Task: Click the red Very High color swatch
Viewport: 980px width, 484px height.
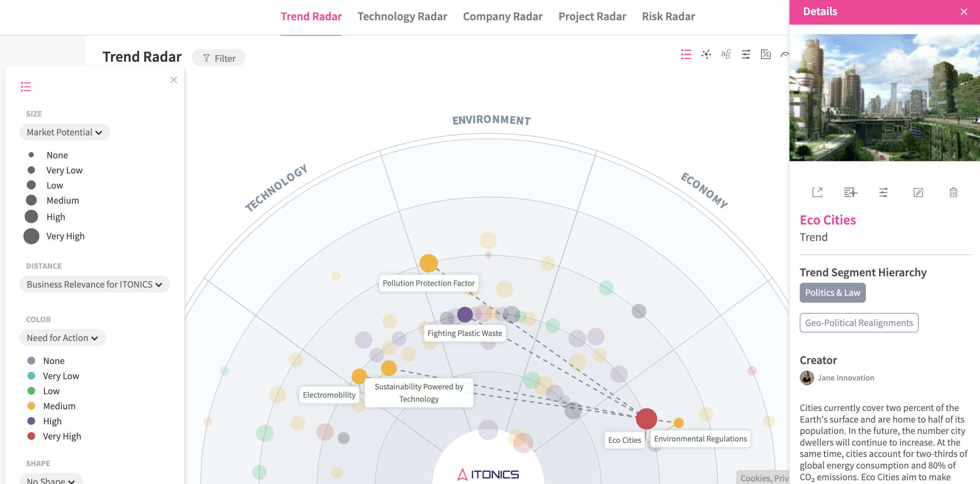Action: coord(31,436)
